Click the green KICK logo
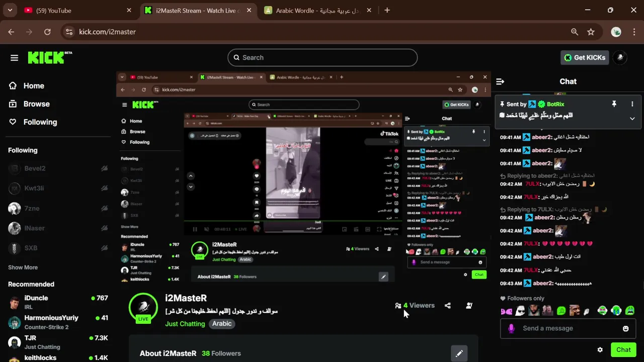The width and height of the screenshot is (644, 362). click(x=49, y=57)
